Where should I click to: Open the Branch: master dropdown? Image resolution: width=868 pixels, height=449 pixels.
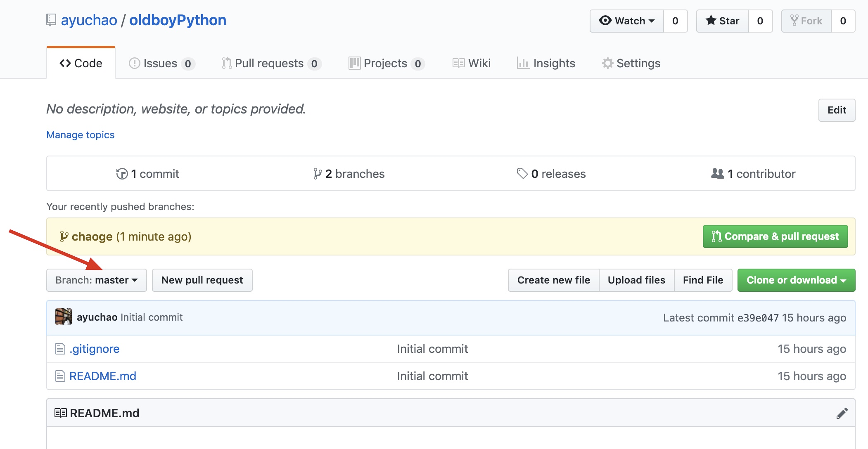[x=97, y=280]
